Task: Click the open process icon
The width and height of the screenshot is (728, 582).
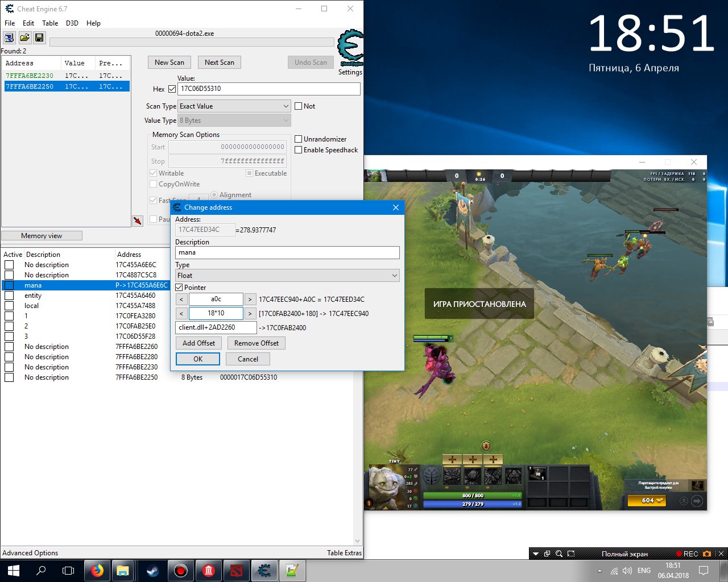Action: coord(9,38)
